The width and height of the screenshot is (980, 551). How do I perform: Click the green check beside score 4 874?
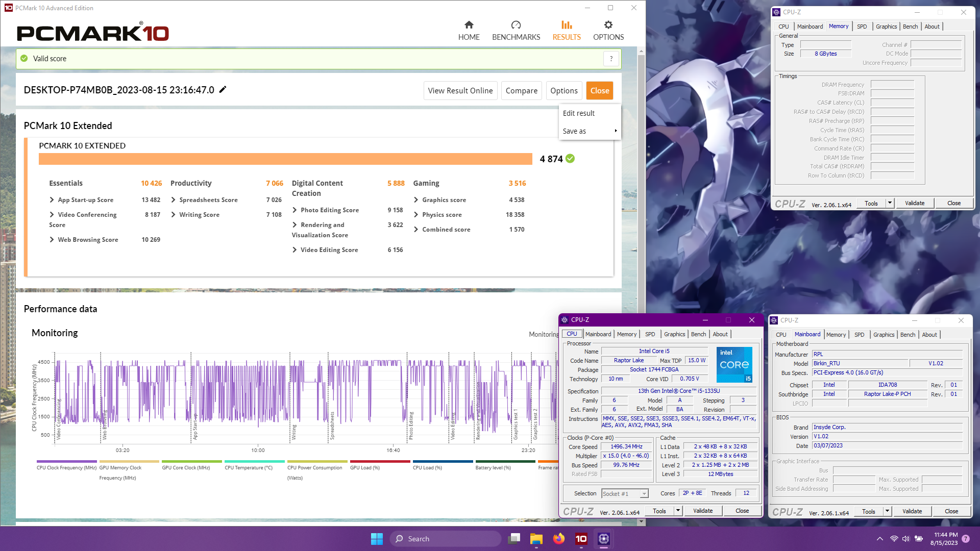click(570, 159)
